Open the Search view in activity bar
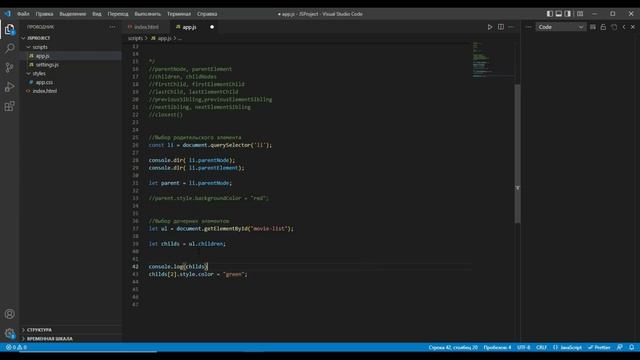 pyautogui.click(x=9, y=48)
